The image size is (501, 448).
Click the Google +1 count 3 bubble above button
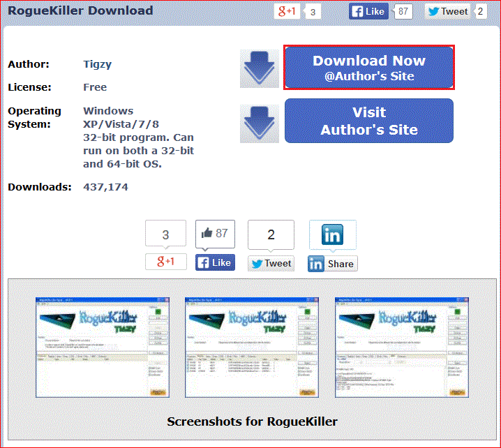point(165,234)
